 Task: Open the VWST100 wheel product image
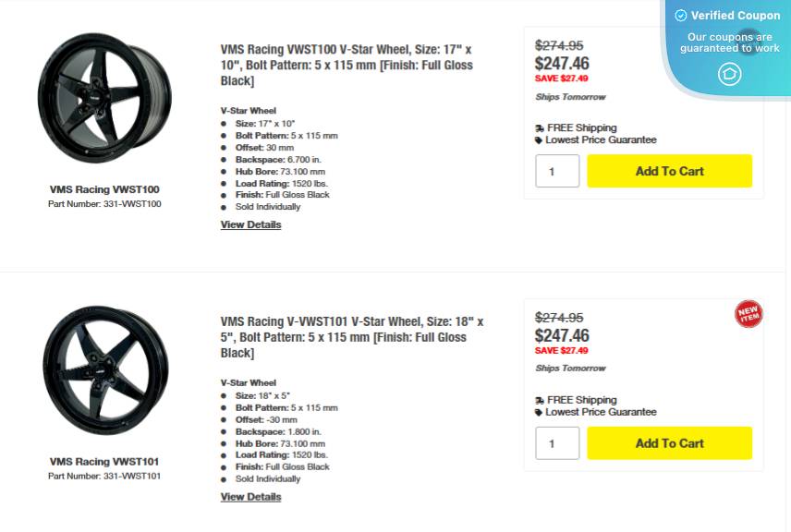coord(104,98)
